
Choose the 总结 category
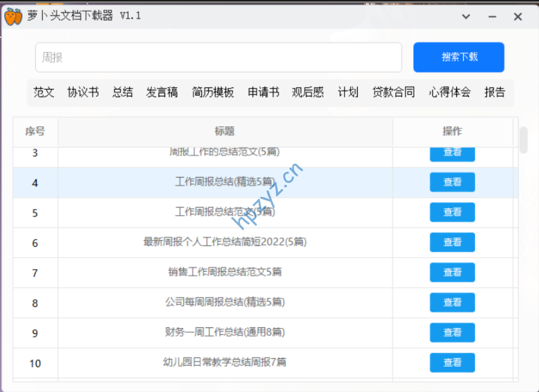(123, 93)
